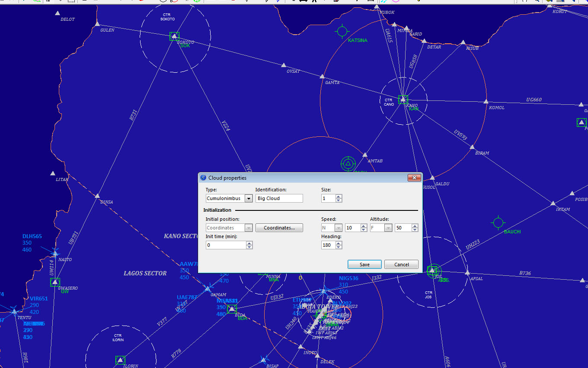Screen dimensions: 588x368
Task: Select the ILORIN navaid square symbol
Action: click(120, 360)
